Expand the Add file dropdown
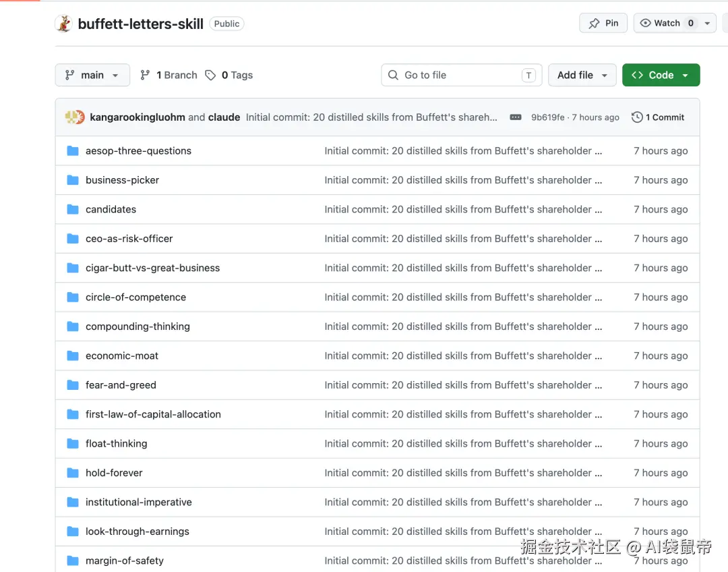This screenshot has width=728, height=572. pyautogui.click(x=582, y=75)
